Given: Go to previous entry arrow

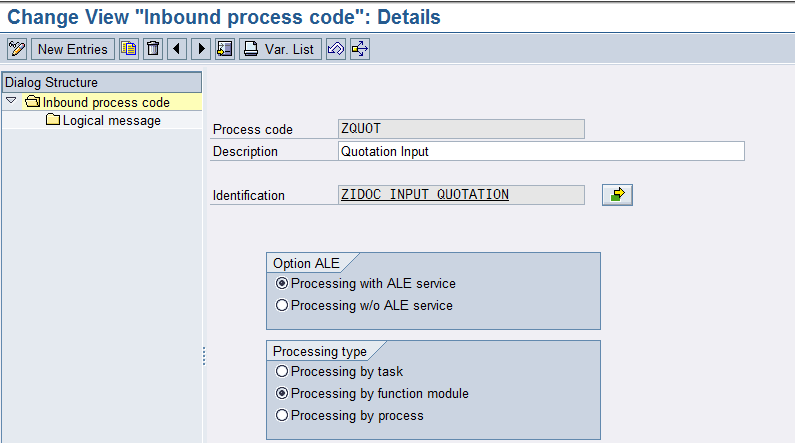Looking at the screenshot, I should click(177, 49).
